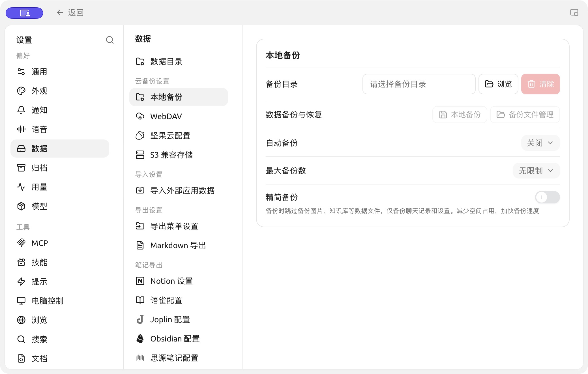588x374 pixels.
Task: Click the 请选择备份目录 input field
Action: coord(419,84)
